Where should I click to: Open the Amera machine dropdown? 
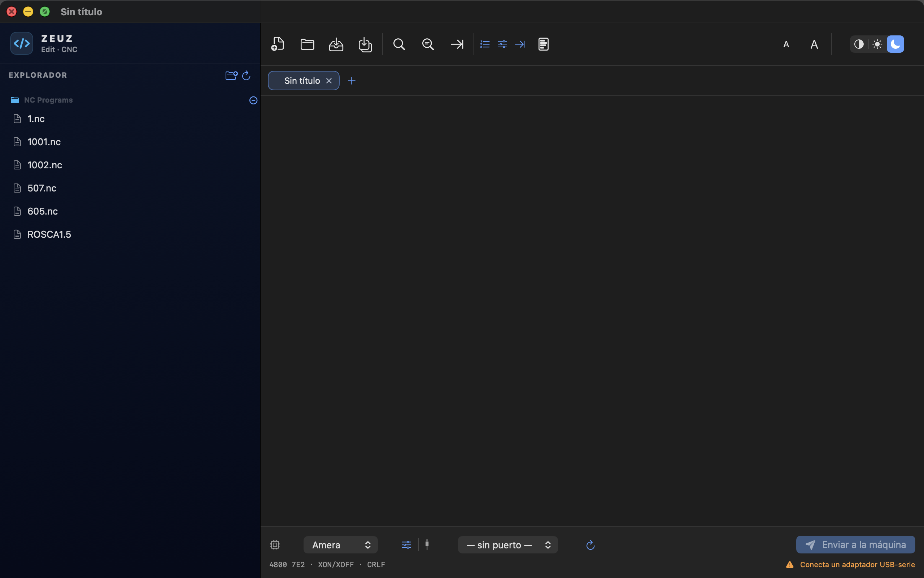point(341,545)
